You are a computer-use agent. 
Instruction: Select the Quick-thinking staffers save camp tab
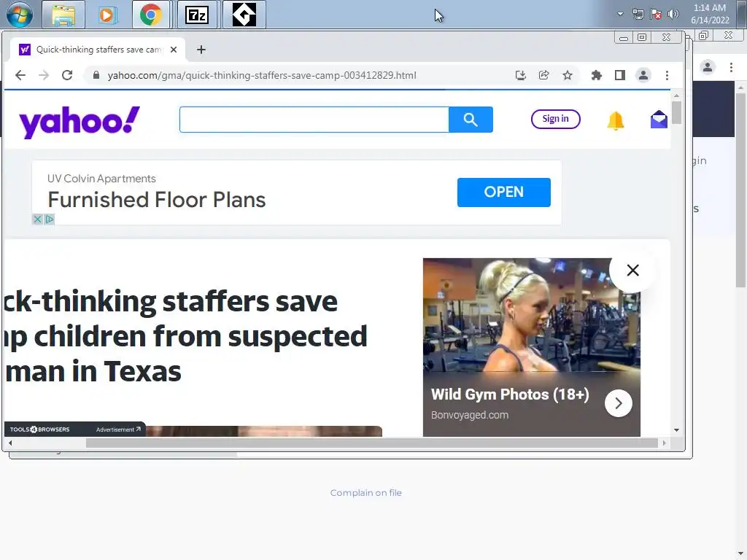[98, 50]
